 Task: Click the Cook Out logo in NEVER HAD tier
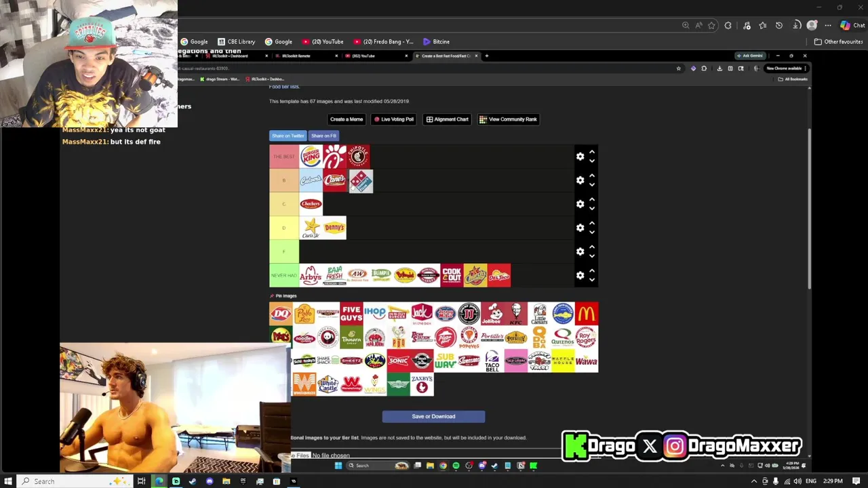click(452, 275)
